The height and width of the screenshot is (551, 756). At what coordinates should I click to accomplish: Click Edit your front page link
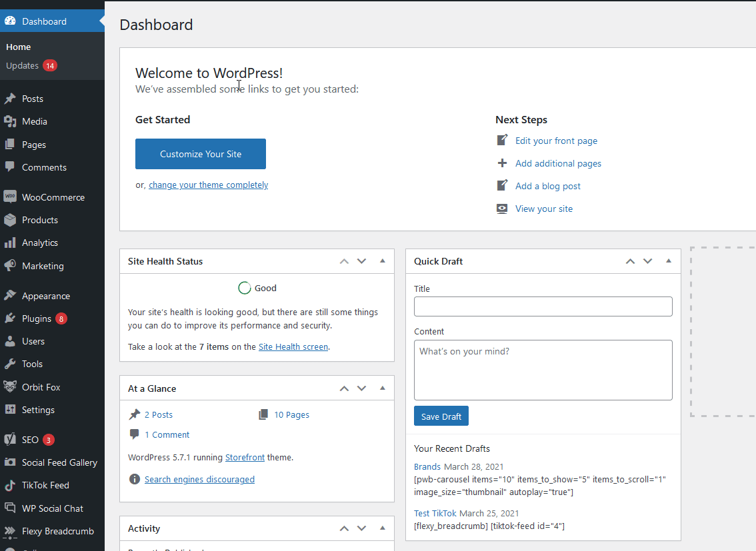(x=557, y=141)
